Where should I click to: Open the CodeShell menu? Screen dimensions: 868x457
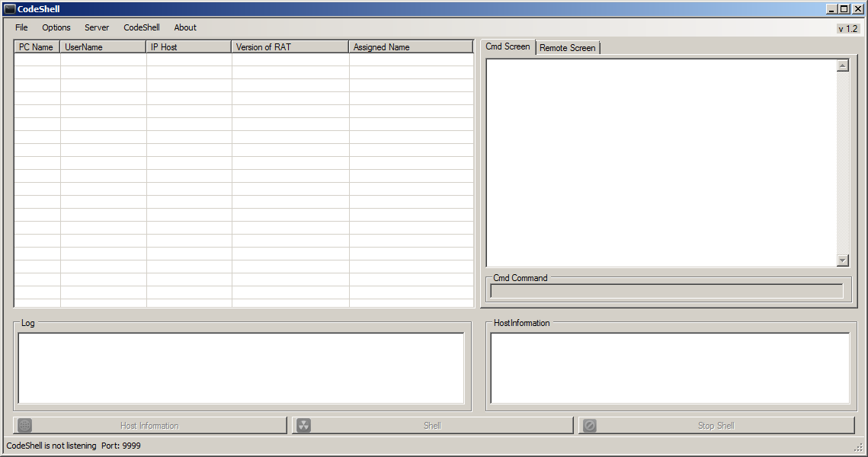[142, 27]
